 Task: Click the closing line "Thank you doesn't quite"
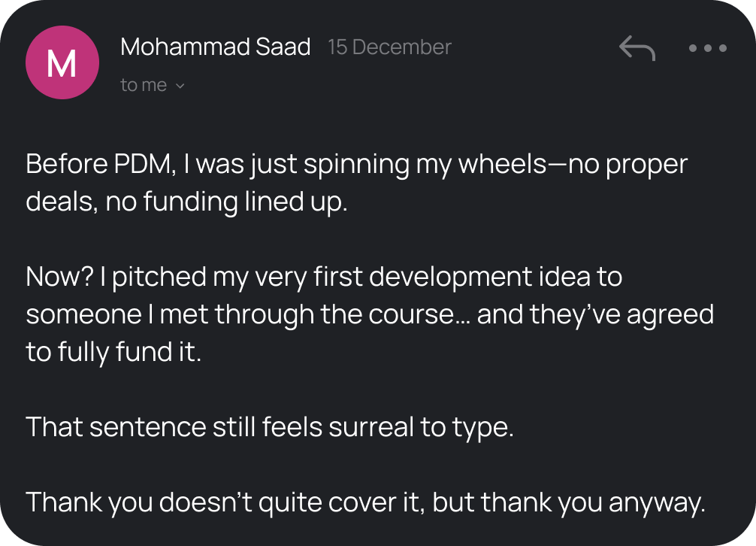click(365, 502)
